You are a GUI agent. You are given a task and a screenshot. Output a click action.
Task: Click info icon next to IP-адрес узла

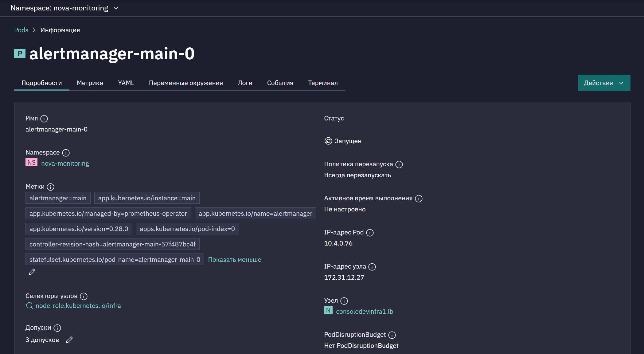(372, 267)
